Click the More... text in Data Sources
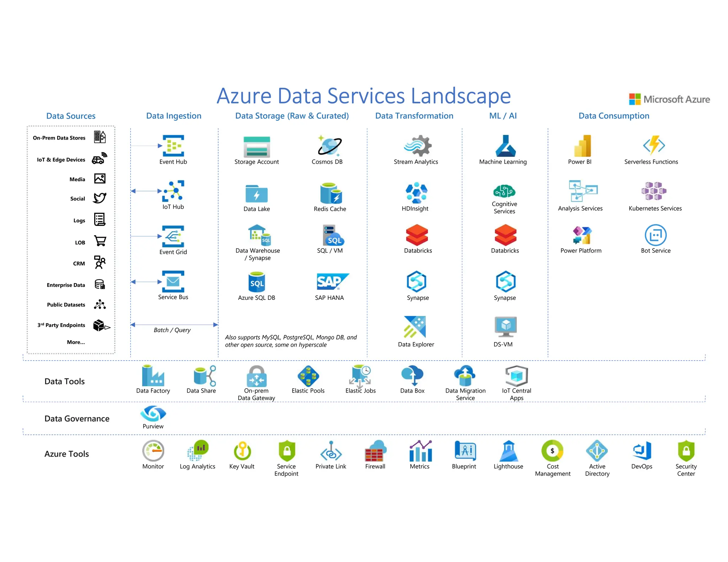This screenshot has width=728, height=562. coord(76,342)
